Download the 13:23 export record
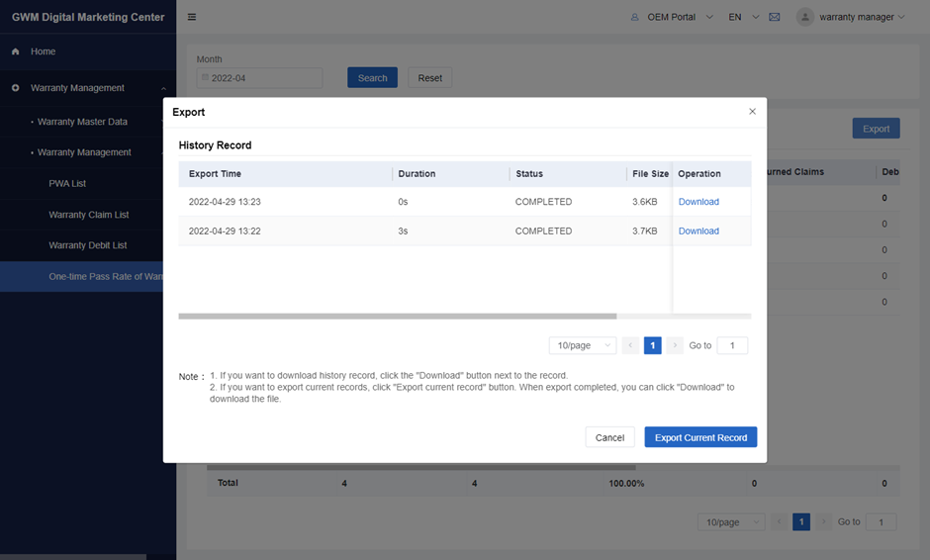This screenshot has width=930, height=560. pos(698,202)
